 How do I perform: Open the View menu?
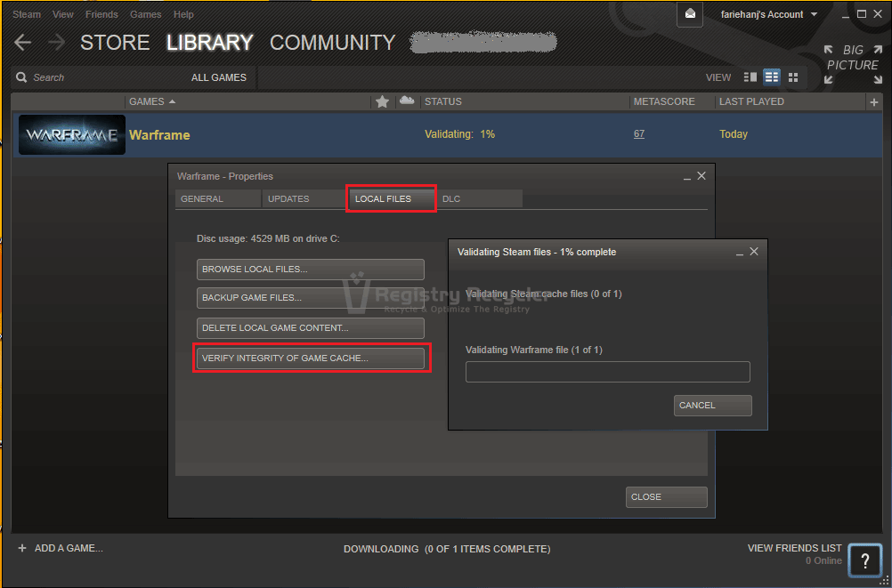63,14
